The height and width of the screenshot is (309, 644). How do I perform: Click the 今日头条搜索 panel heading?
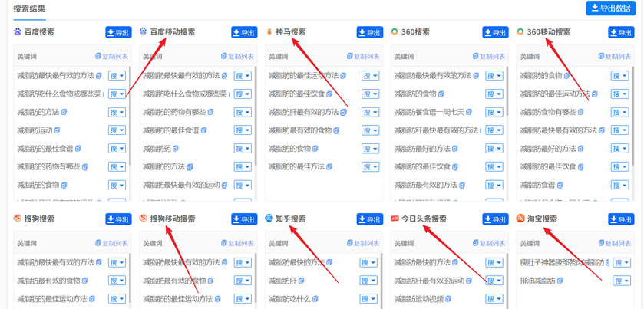tap(424, 219)
